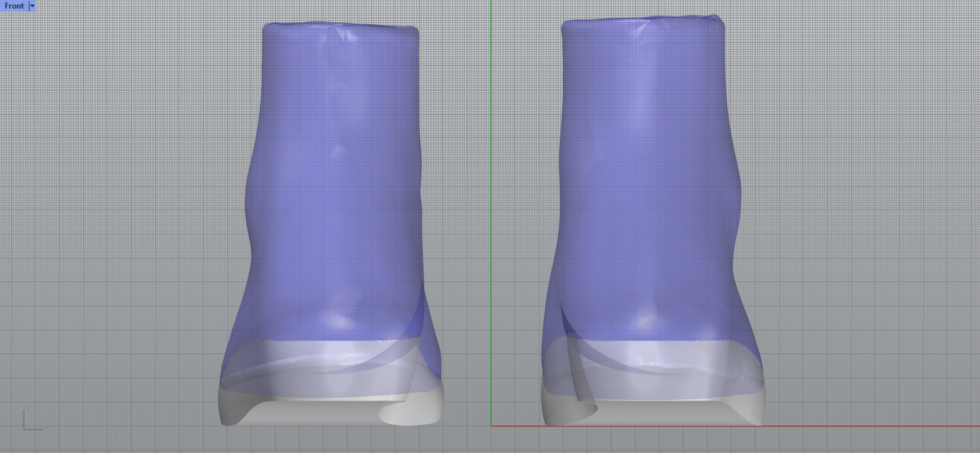Click the origin where red and green axes meet
Image resolution: width=980 pixels, height=453 pixels.
click(491, 426)
